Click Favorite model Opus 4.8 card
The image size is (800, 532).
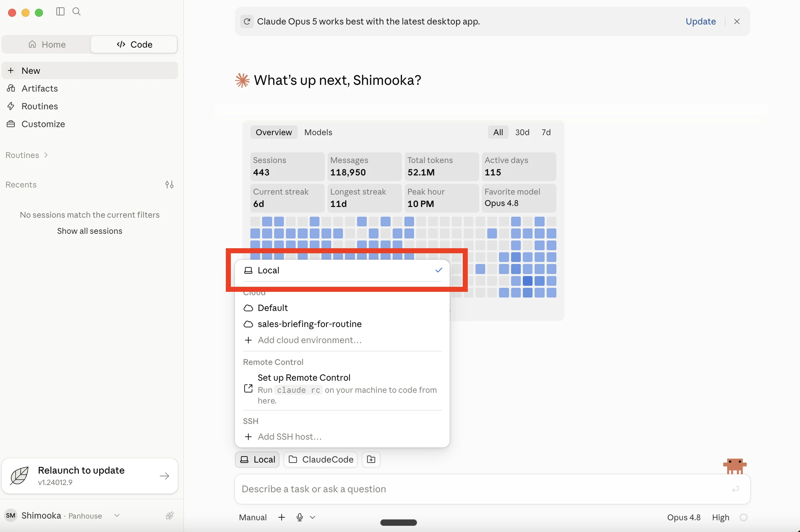tap(519, 198)
